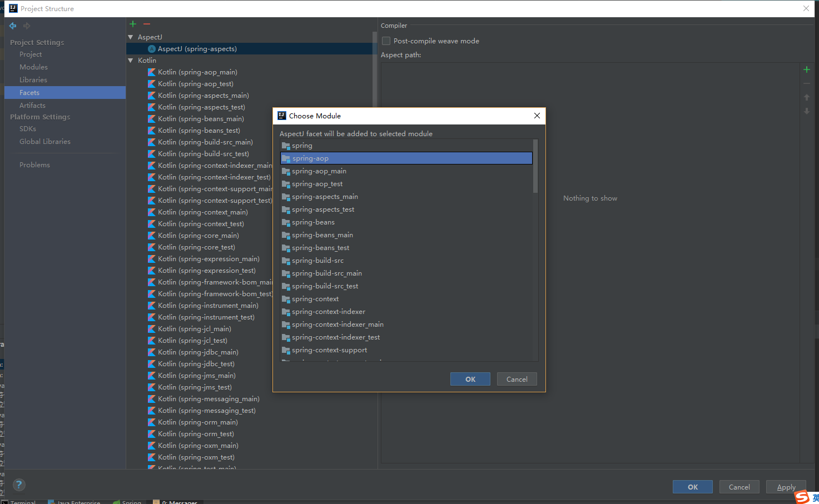Click the module list vertical scrollbar

535,166
